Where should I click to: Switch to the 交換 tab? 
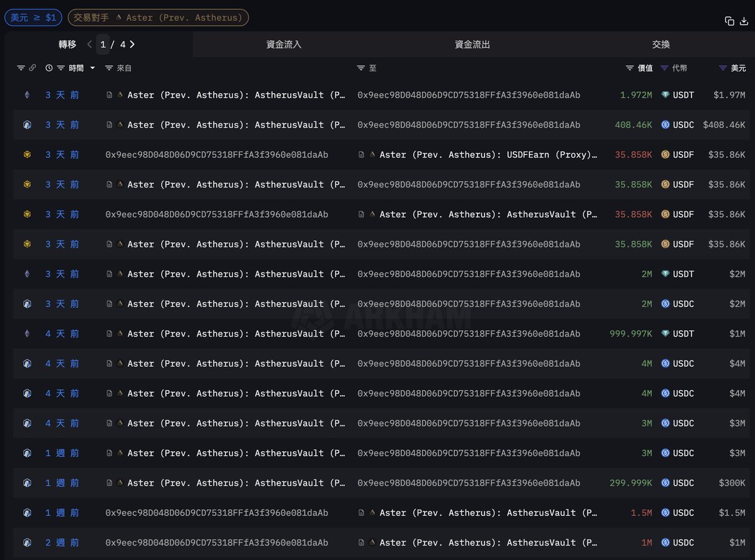click(661, 45)
